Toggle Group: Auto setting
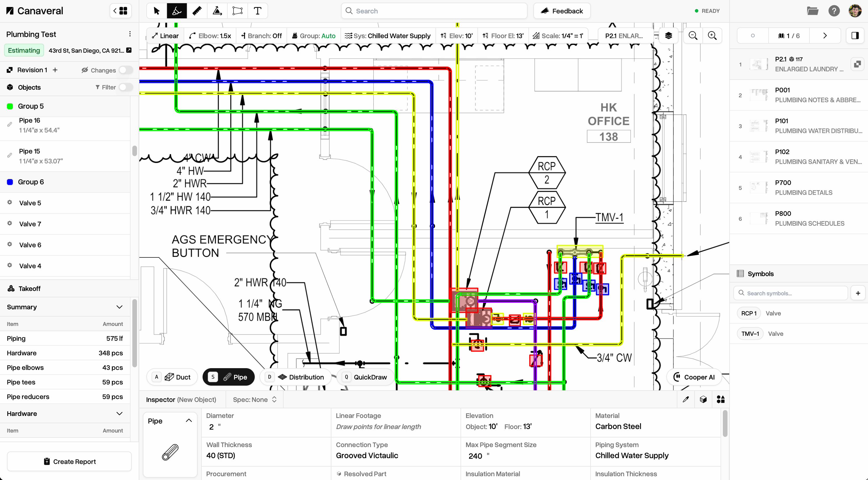 click(314, 36)
